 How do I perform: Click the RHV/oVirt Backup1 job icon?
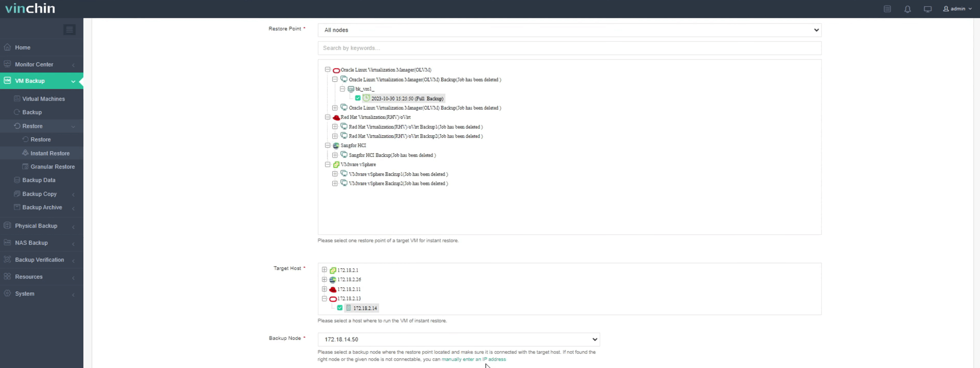click(344, 126)
